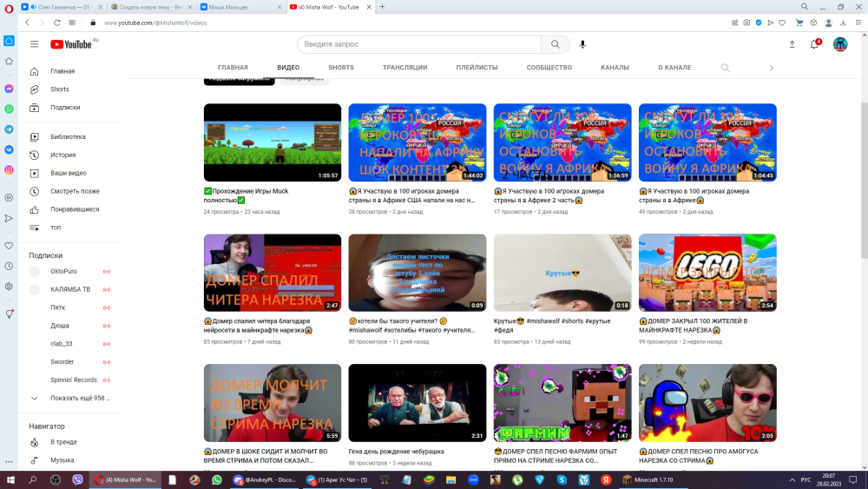
Task: Switch to the Миша Мальцев VK tab
Action: pos(240,7)
